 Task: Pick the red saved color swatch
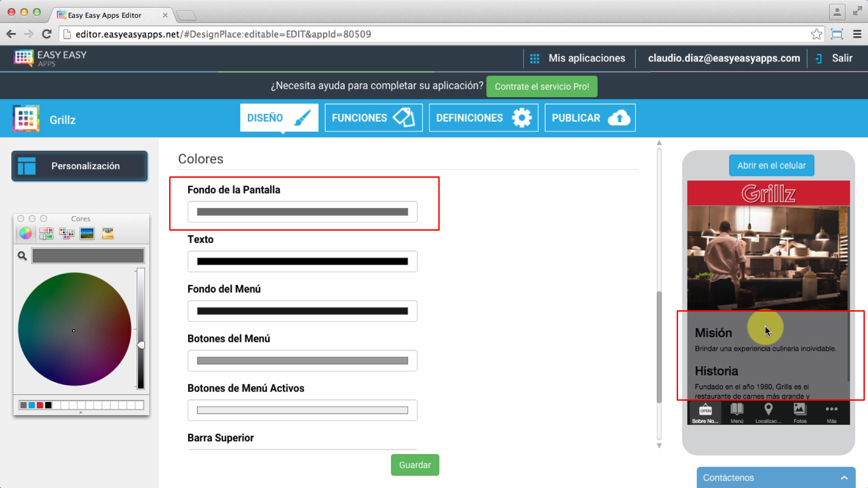(x=40, y=405)
